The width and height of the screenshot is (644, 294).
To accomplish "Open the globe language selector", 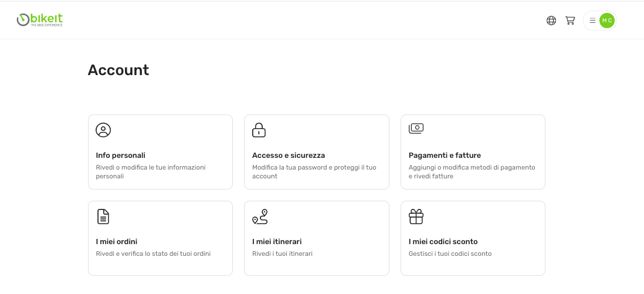I will pyautogui.click(x=551, y=21).
